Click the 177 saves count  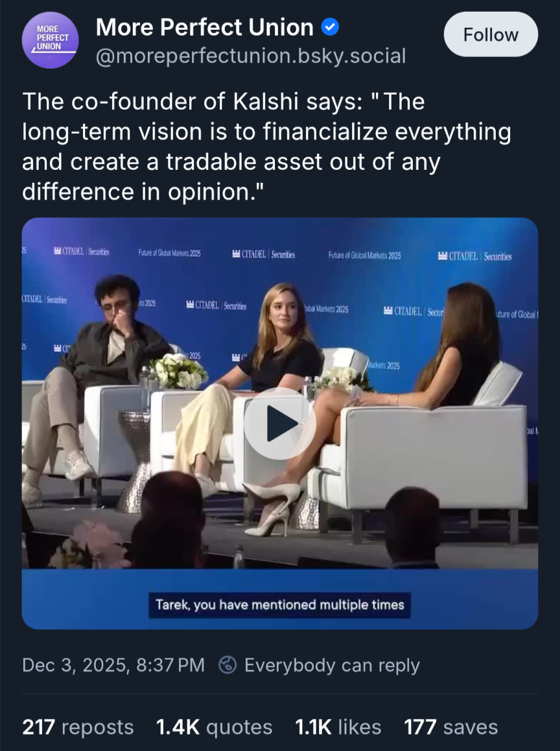[450, 727]
